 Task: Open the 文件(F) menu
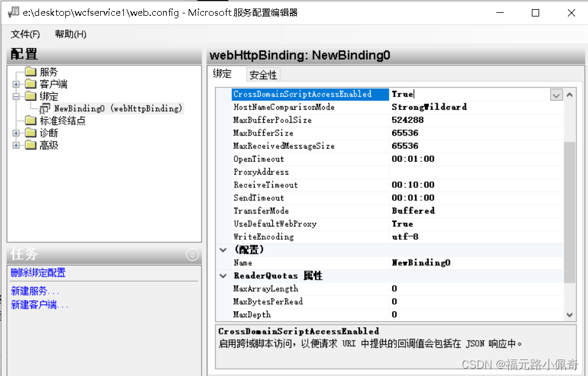tap(25, 34)
